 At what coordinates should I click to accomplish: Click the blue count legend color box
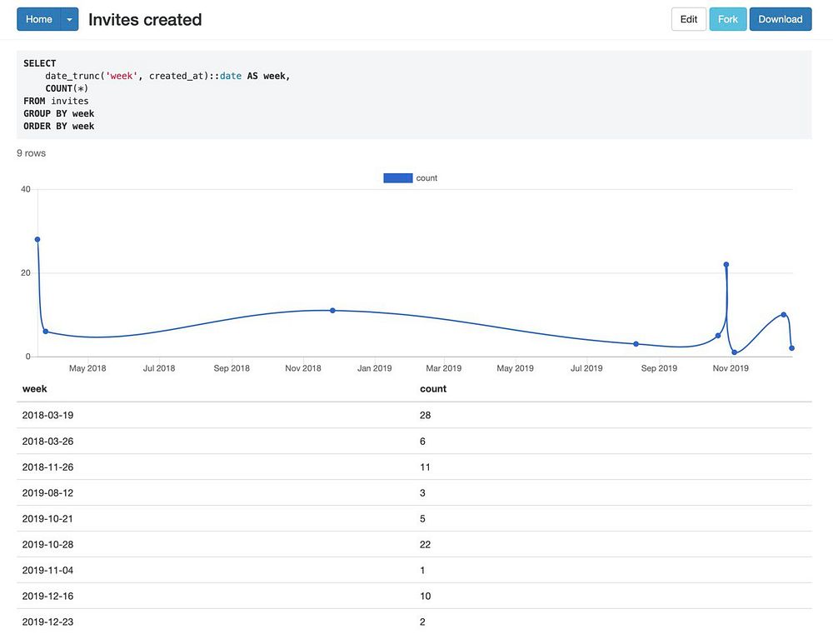(398, 178)
